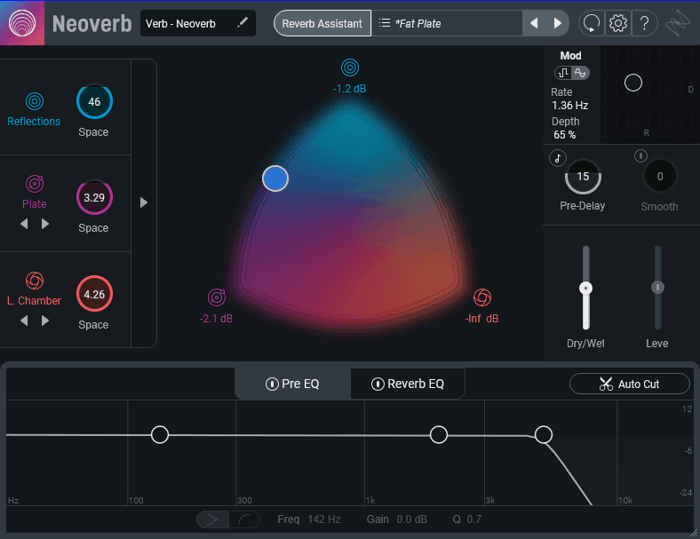Select the next Plate reverb type

click(45, 224)
